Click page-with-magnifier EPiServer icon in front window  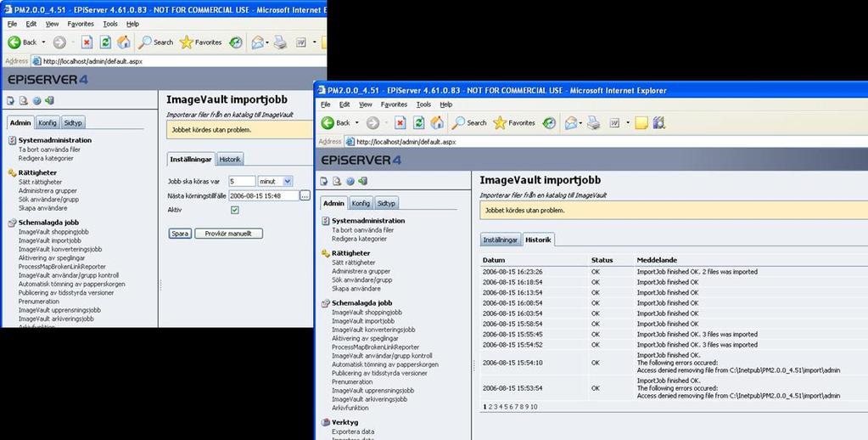337,181
